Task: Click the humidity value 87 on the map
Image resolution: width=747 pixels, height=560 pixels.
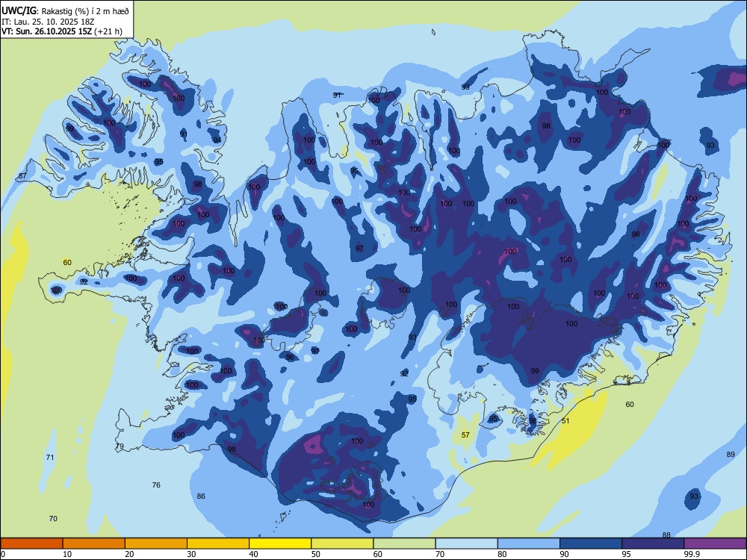Action: tap(22, 176)
